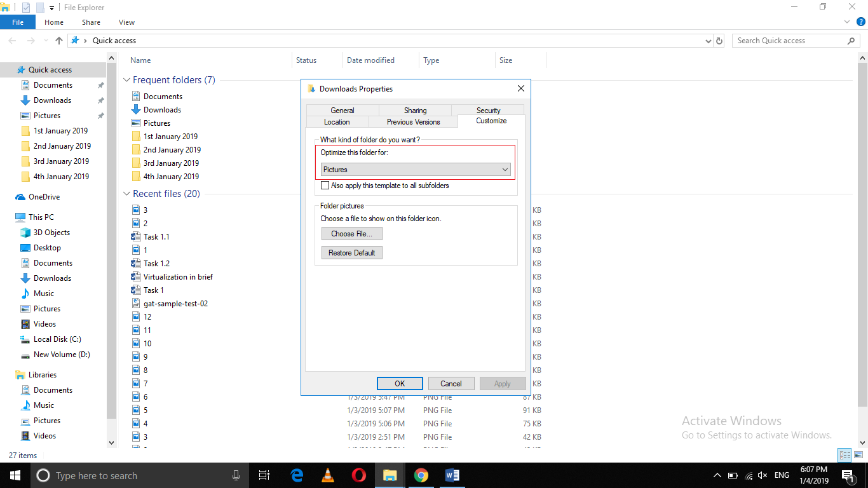Viewport: 868px width, 488px height.
Task: Open Google Chrome from taskbar
Action: tap(421, 475)
